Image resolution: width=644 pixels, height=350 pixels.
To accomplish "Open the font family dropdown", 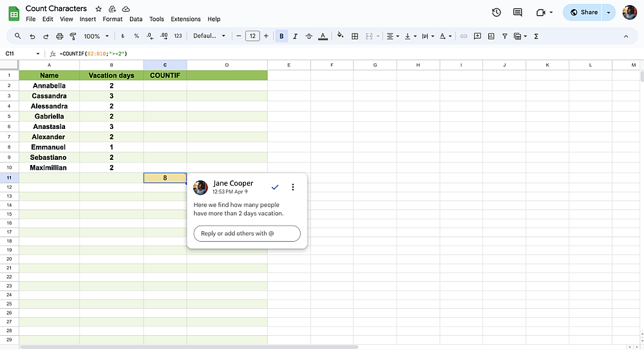I will [209, 36].
